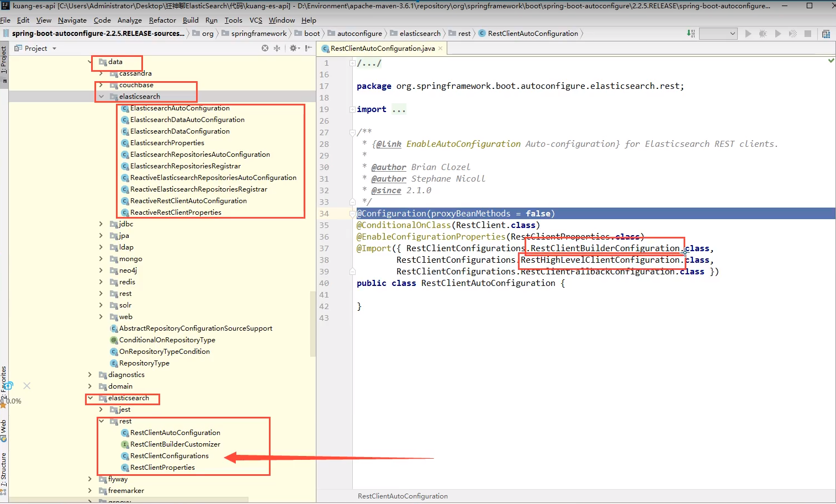Expand the jdbc folder
The image size is (836, 504).
[x=101, y=224]
